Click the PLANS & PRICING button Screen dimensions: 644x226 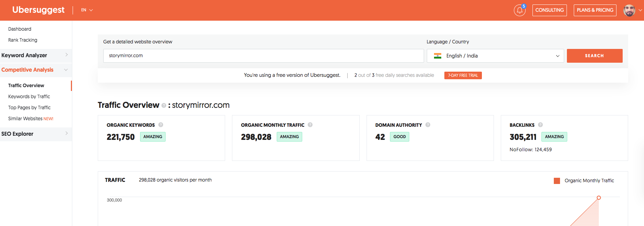coord(595,10)
